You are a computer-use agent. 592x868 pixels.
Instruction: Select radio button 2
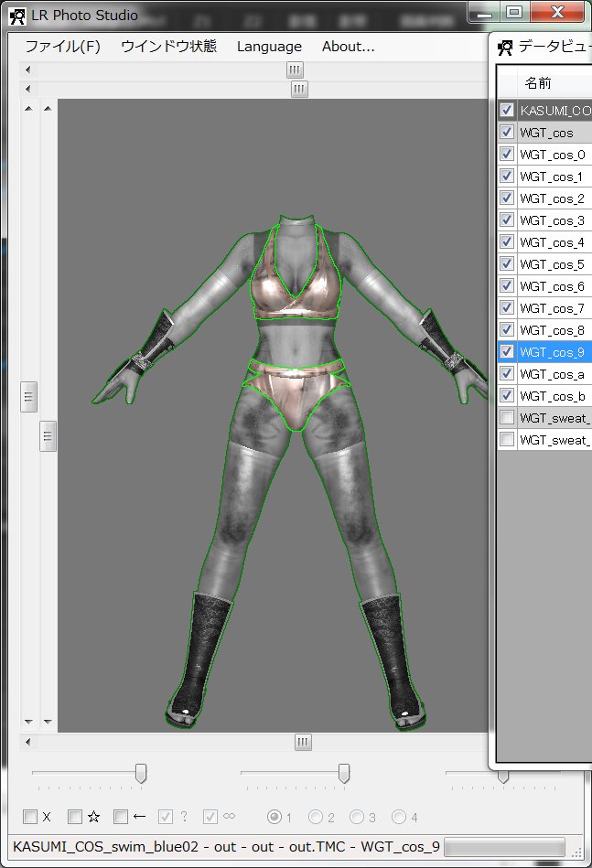(316, 817)
